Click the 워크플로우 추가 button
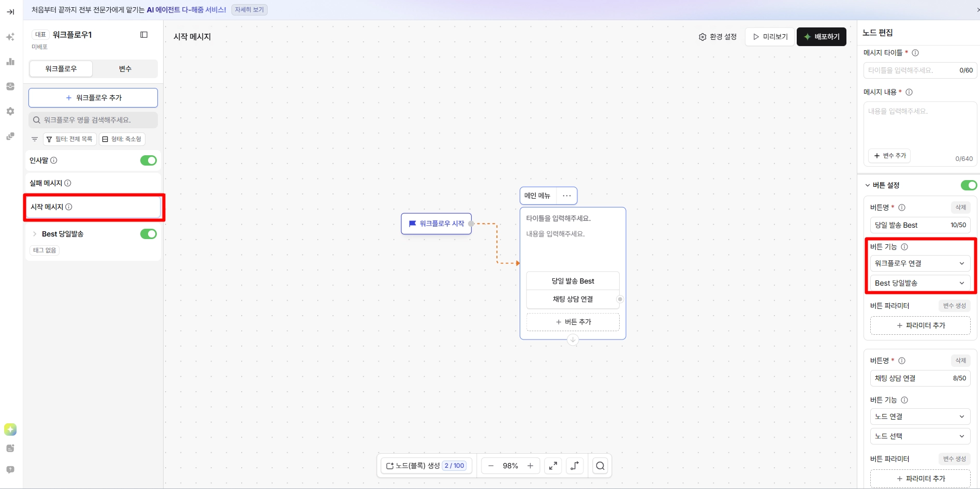The width and height of the screenshot is (980, 489). tap(93, 98)
